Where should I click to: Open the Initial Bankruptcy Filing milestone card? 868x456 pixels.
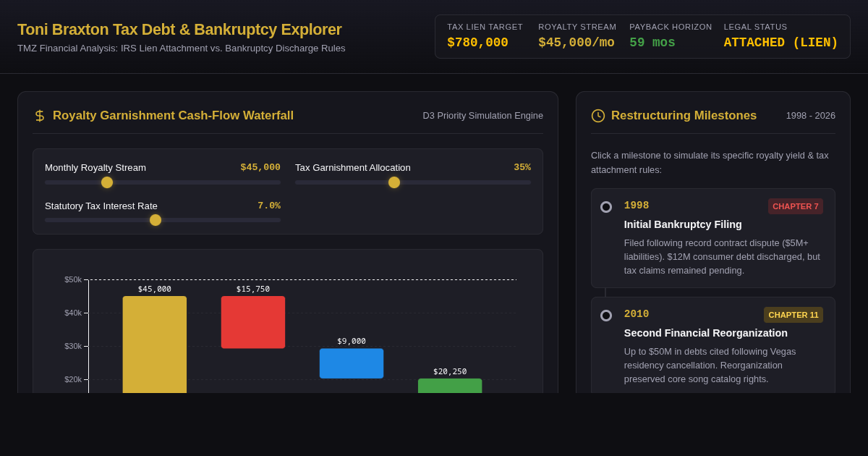713,238
